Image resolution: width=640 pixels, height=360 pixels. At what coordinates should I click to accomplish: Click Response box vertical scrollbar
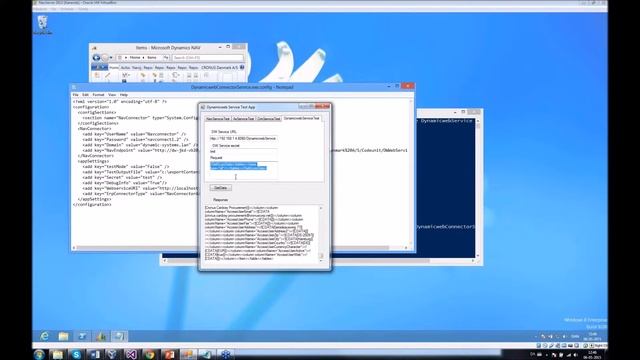[x=321, y=233]
